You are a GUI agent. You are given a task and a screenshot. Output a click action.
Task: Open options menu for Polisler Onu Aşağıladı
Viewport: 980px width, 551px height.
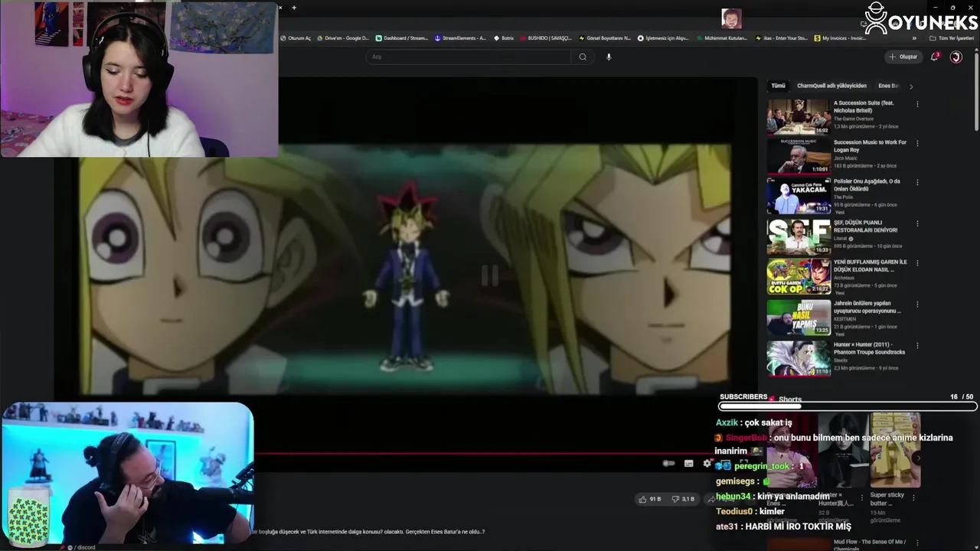[917, 183]
